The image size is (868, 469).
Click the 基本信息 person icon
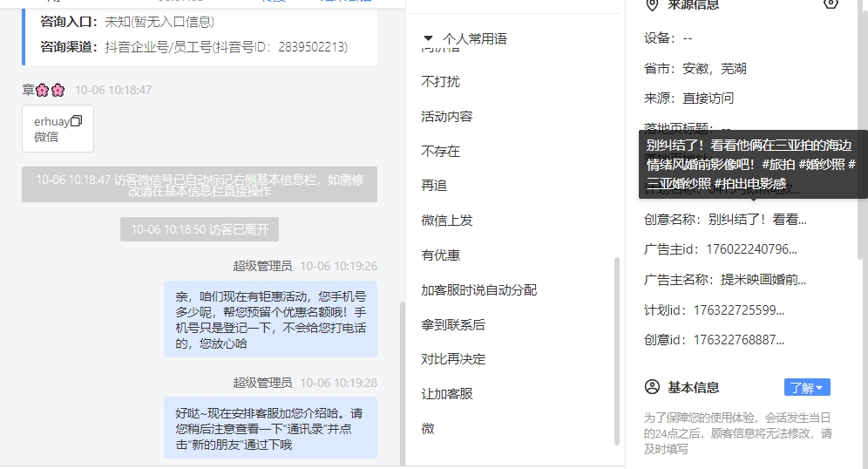(652, 386)
